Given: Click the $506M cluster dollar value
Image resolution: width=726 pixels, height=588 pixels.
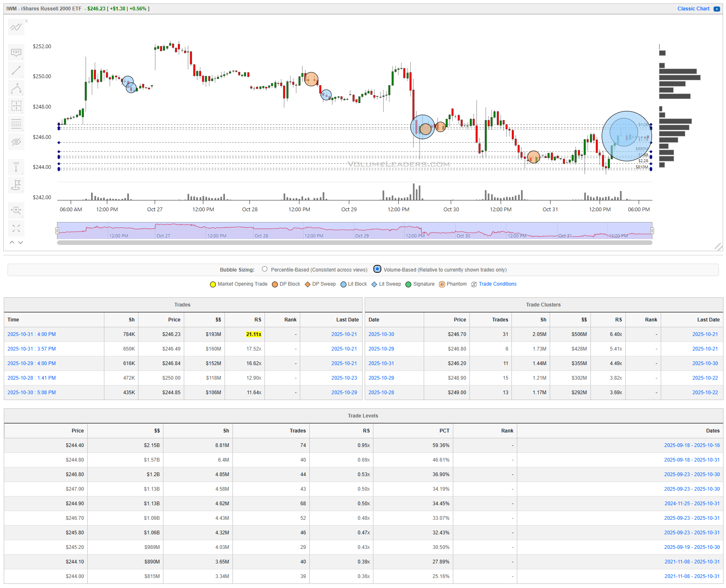Looking at the screenshot, I should 579,334.
